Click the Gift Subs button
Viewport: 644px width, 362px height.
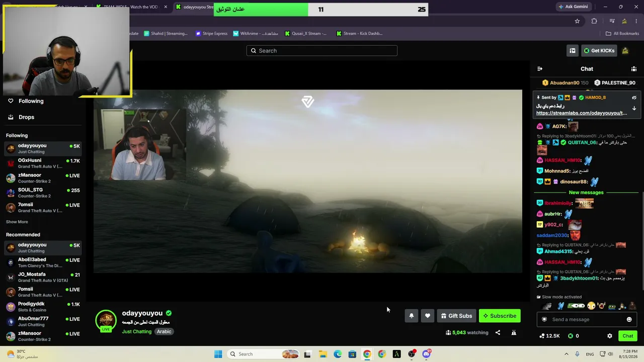coord(456,316)
